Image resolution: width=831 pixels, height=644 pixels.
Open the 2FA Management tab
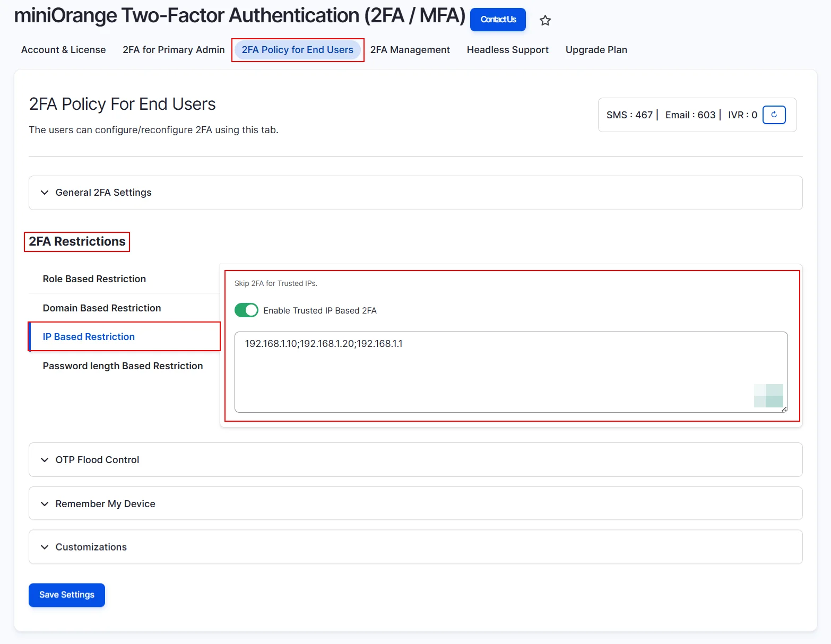pos(410,50)
